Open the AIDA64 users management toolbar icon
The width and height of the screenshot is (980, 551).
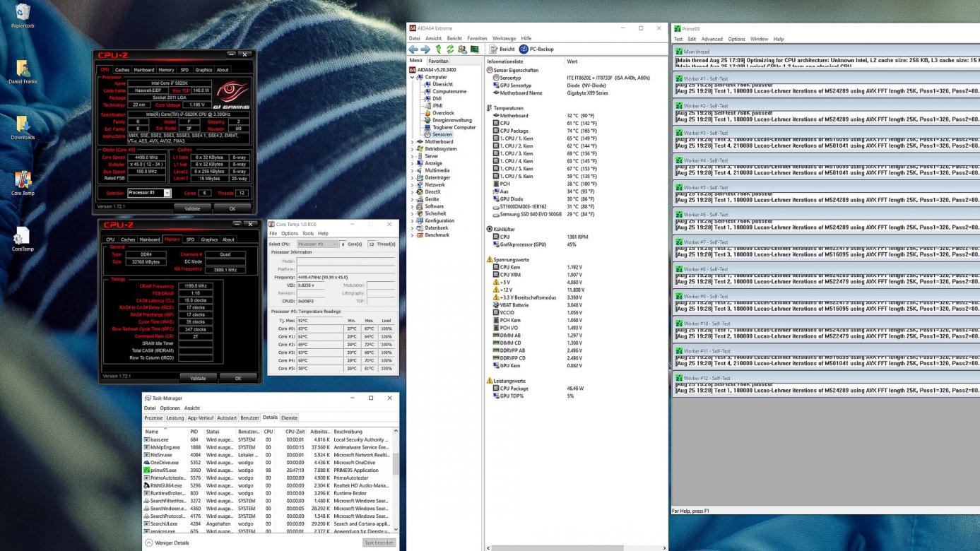pos(462,49)
